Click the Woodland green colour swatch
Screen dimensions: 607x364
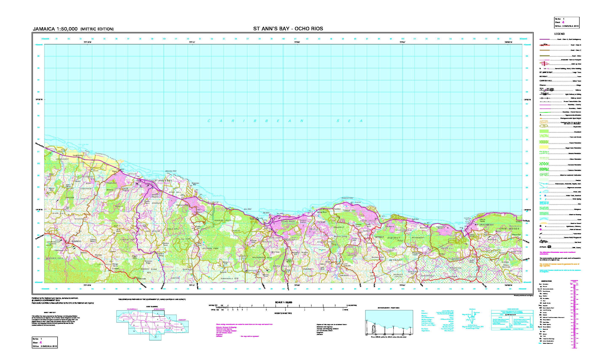(x=544, y=131)
